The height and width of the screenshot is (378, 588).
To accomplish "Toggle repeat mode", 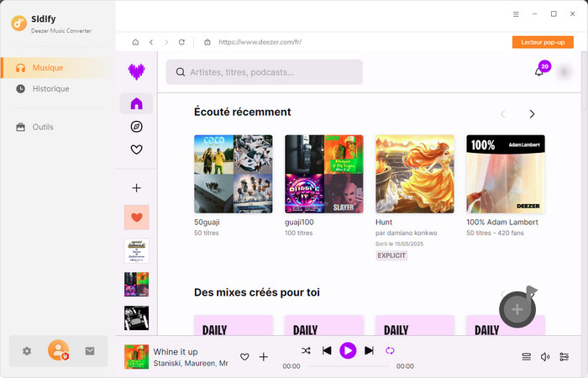I will point(390,350).
